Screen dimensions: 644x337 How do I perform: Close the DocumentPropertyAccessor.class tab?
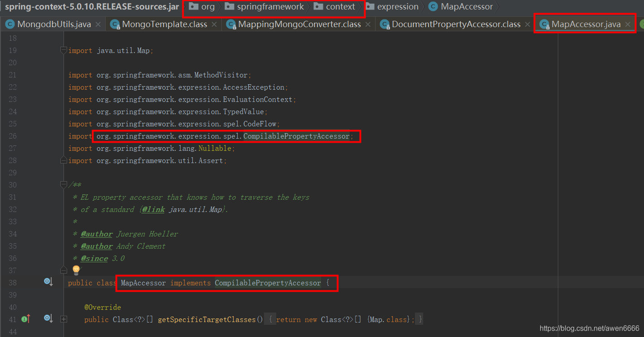(527, 24)
